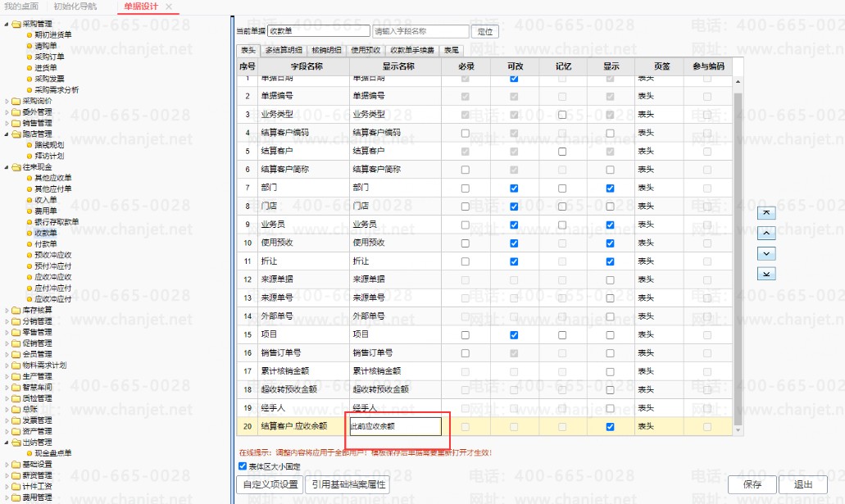845x504 pixels.
Task: Expand the 分销管理 tree node arrow
Action: (7, 321)
